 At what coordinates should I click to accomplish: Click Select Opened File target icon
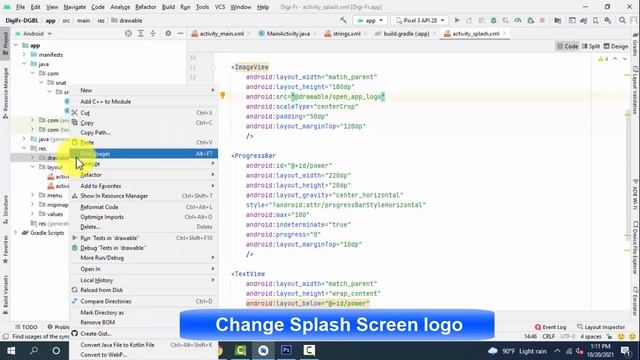pos(128,33)
